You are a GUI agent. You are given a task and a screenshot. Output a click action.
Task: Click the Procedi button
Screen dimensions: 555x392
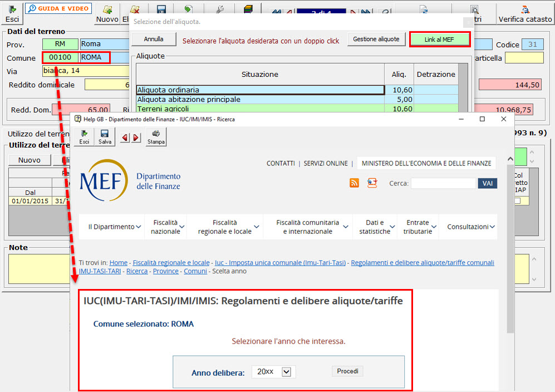(x=347, y=371)
